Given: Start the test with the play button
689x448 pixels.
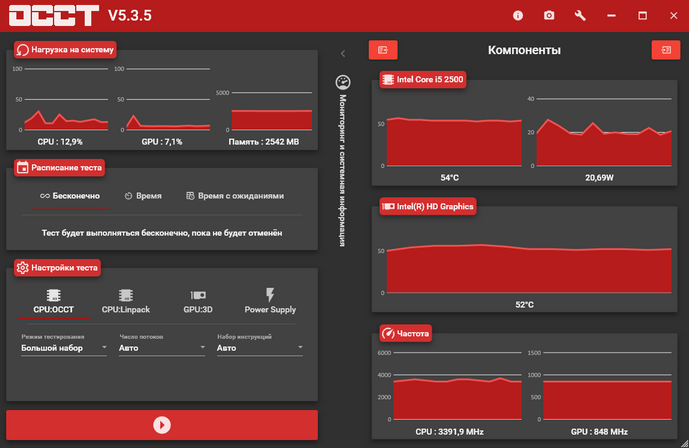Looking at the screenshot, I should coord(162,425).
